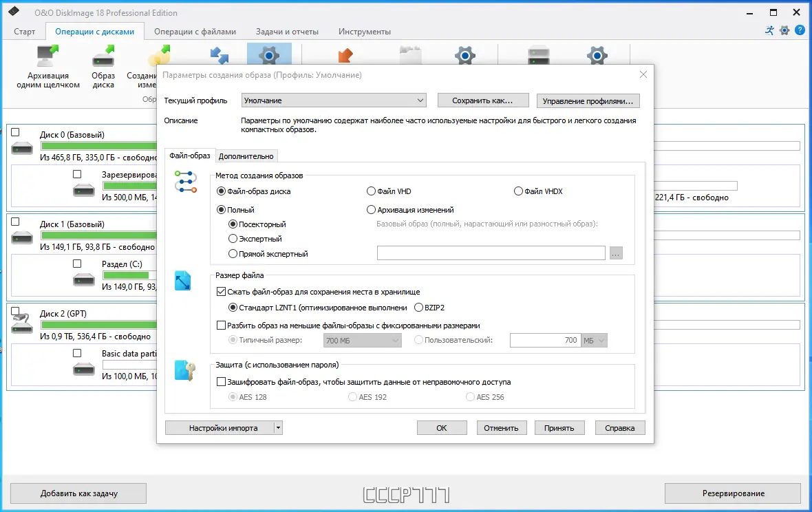The width and height of the screenshot is (812, 512).
Task: Switch to the 'Старт' ribbon tab
Action: pyautogui.click(x=24, y=32)
